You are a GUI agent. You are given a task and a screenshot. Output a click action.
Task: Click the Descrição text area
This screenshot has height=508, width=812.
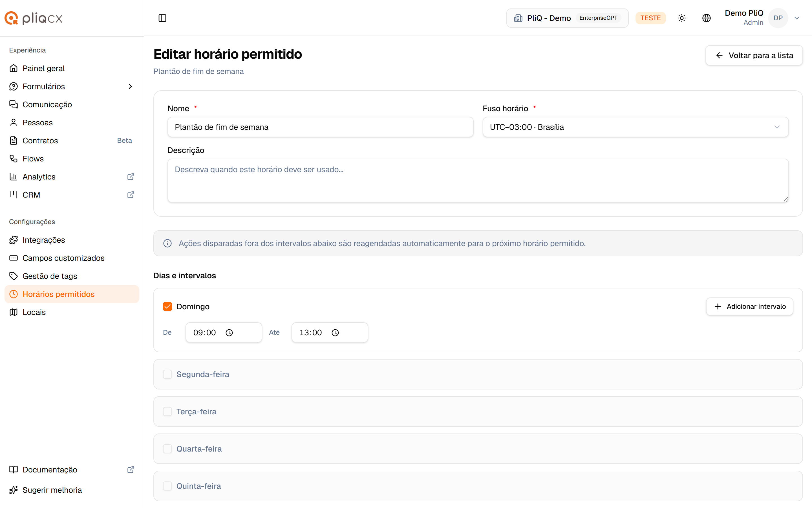[478, 181]
